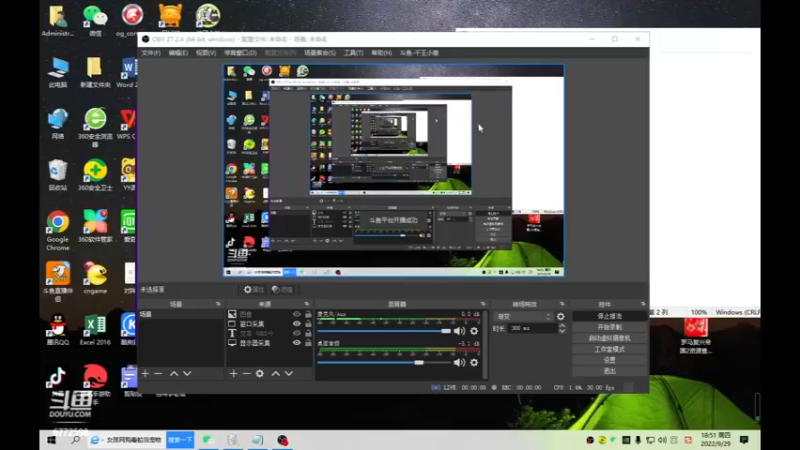The image size is (800, 450).
Task: Open the 场景集合(S) menu
Action: click(320, 53)
